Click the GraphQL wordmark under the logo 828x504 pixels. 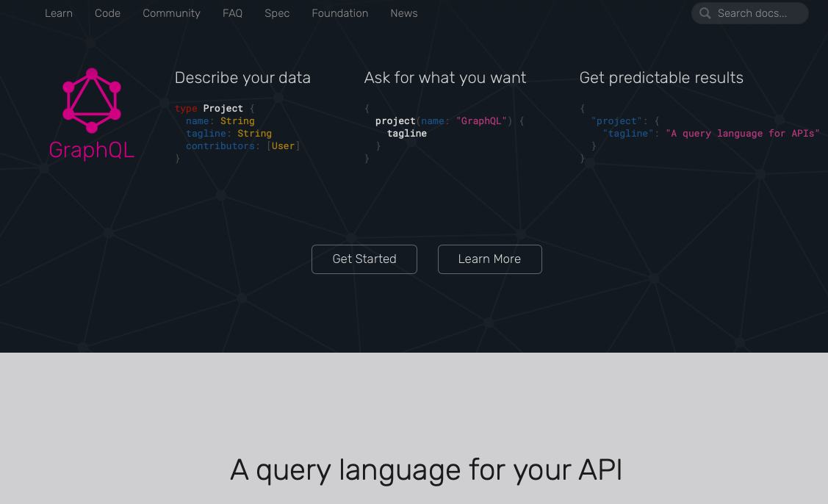pyautogui.click(x=92, y=151)
